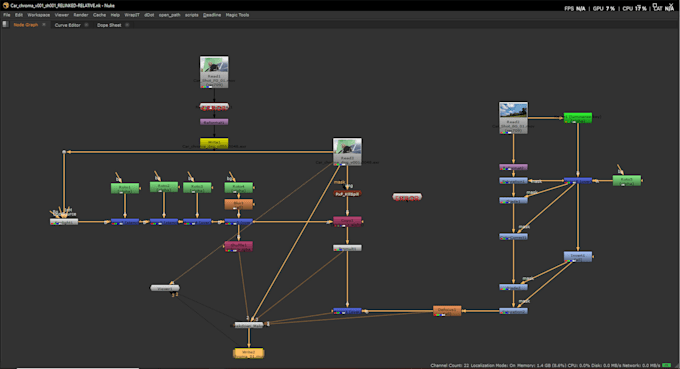Select the green Roto1 node

tap(125, 188)
